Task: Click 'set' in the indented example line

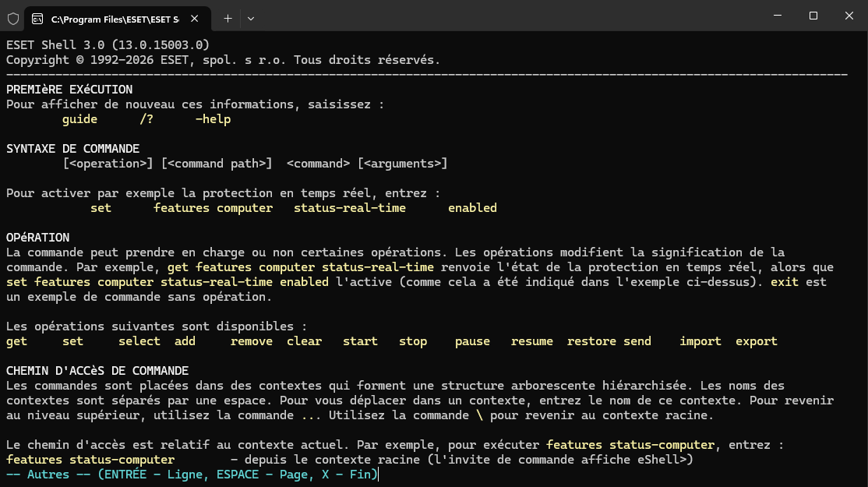Action: (x=101, y=207)
